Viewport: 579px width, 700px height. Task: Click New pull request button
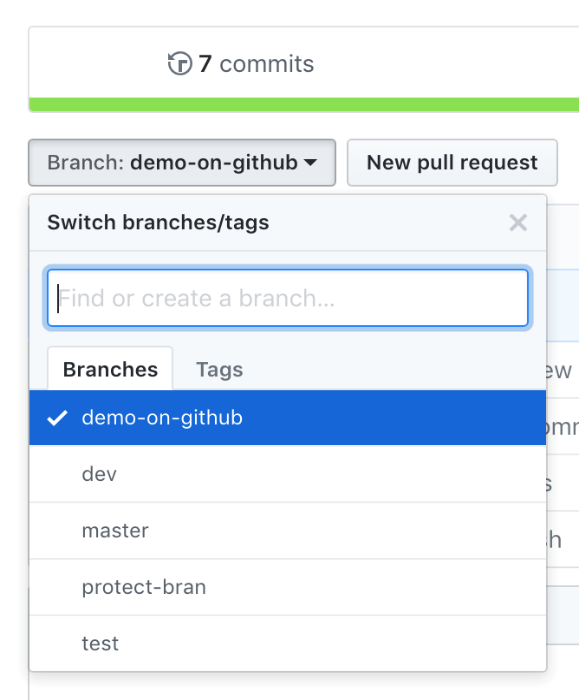coord(452,162)
